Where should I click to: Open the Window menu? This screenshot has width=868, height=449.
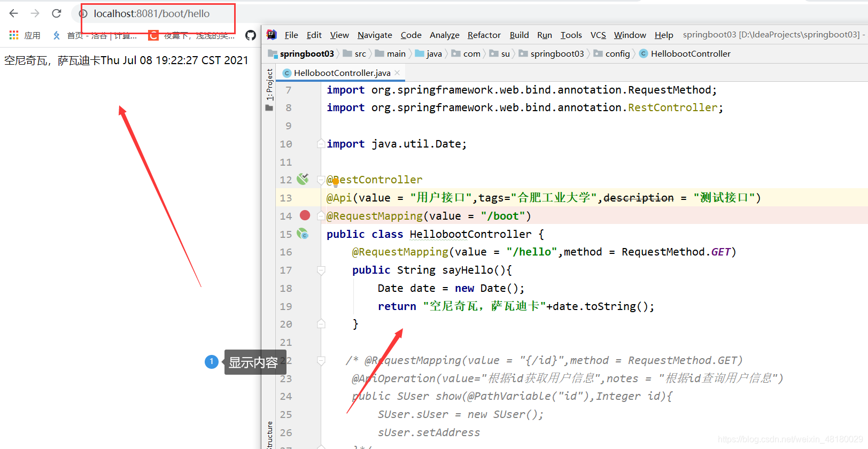[x=630, y=35]
